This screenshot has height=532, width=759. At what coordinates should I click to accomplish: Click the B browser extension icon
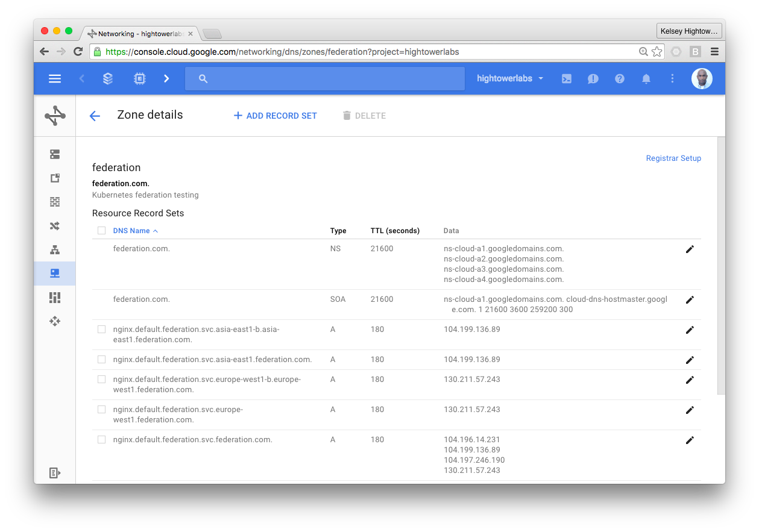(695, 52)
